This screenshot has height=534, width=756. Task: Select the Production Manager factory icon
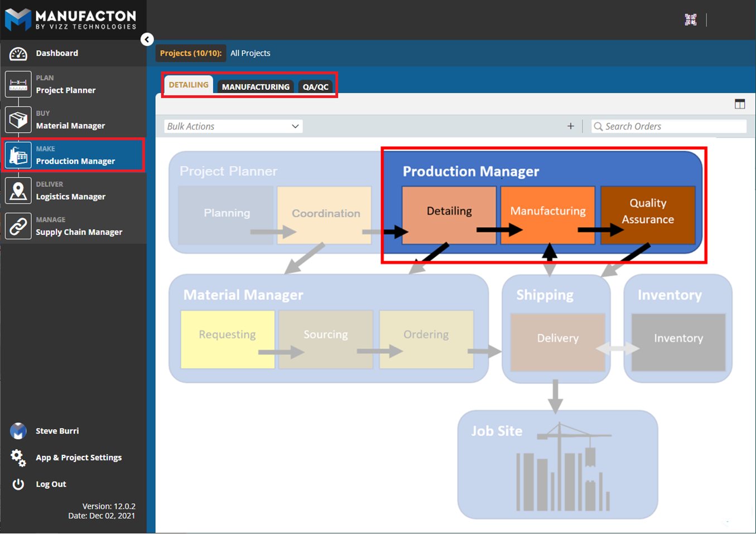tap(18, 156)
